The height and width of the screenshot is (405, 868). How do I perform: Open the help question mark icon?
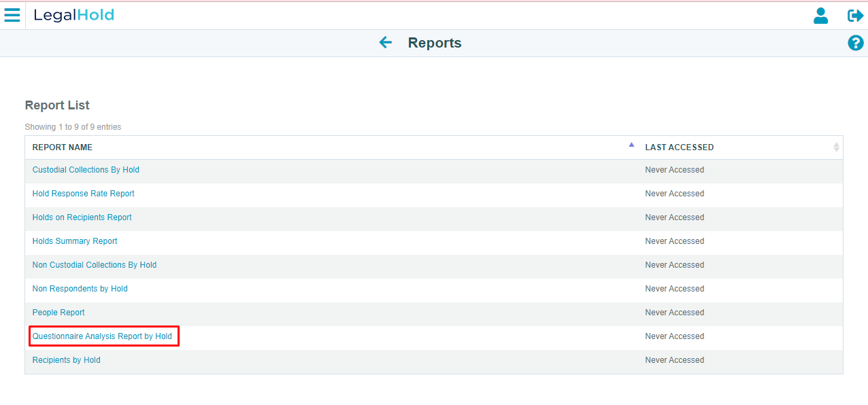[855, 43]
